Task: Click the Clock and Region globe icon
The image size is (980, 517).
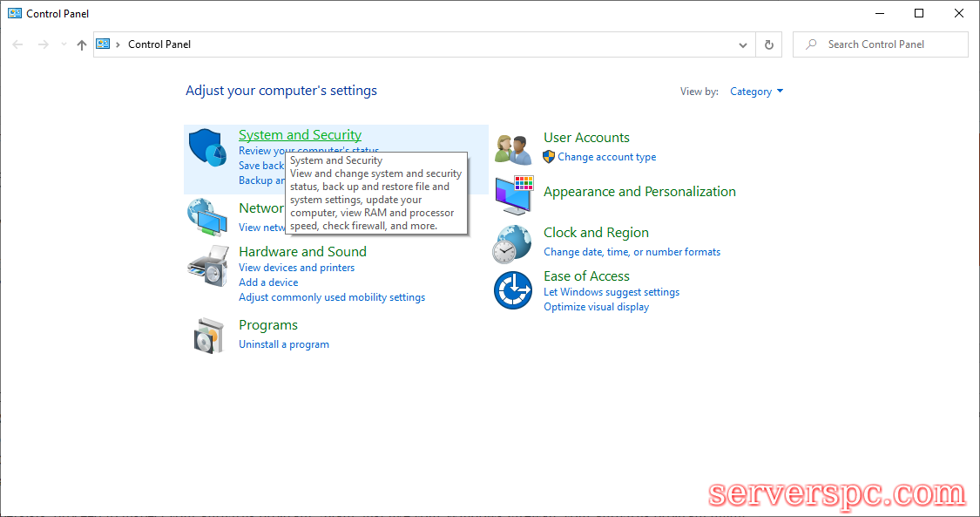Action: point(513,243)
